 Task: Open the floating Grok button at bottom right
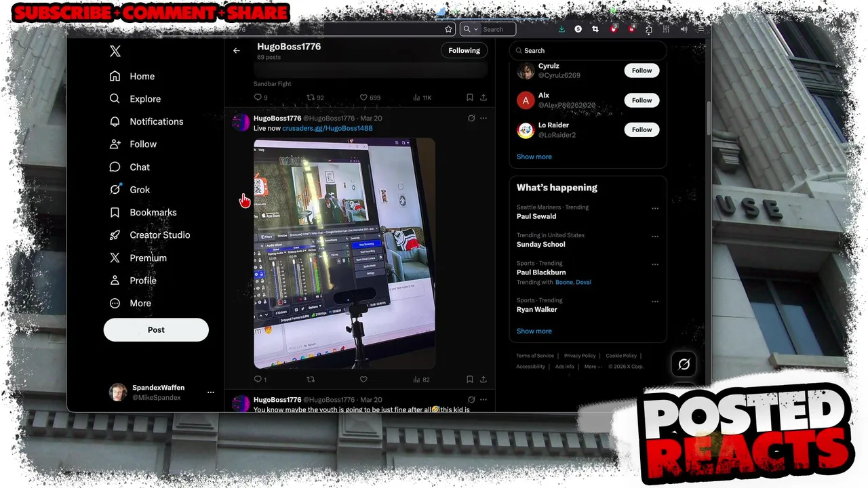click(x=684, y=365)
